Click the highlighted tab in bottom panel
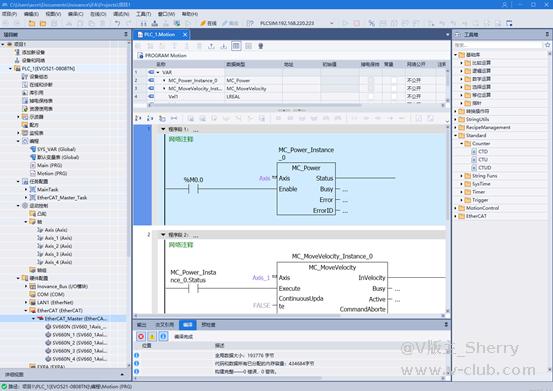 (x=188, y=324)
